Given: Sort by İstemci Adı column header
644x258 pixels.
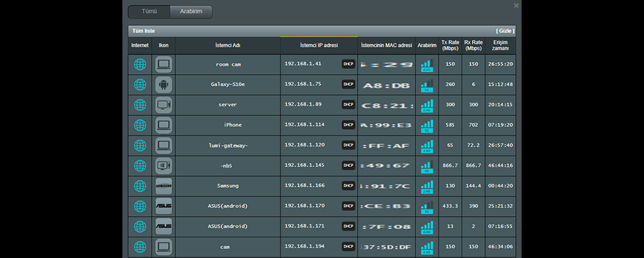Looking at the screenshot, I should pyautogui.click(x=227, y=46).
